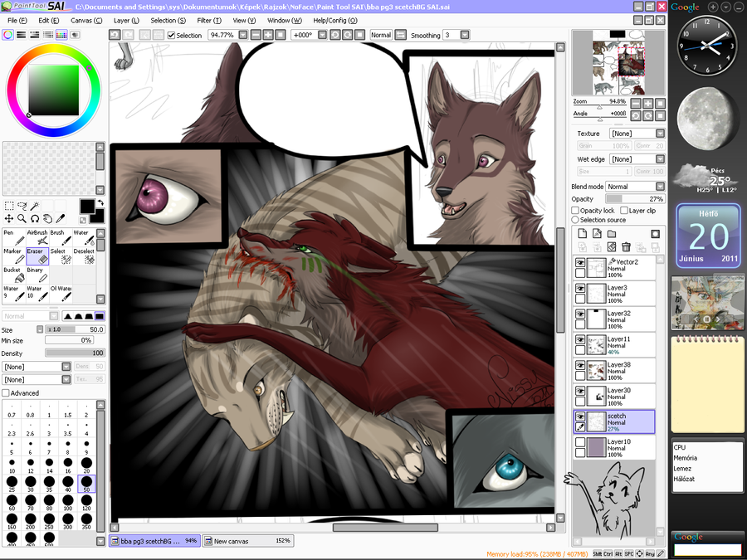
Task: Pick the eyedropper color picker tool
Action: pos(61,218)
